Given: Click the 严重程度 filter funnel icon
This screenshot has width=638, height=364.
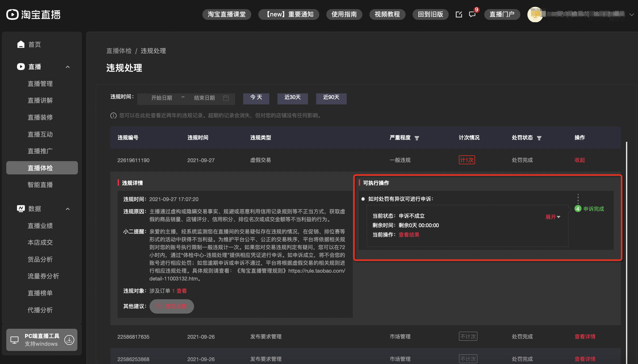Looking at the screenshot, I should [417, 138].
